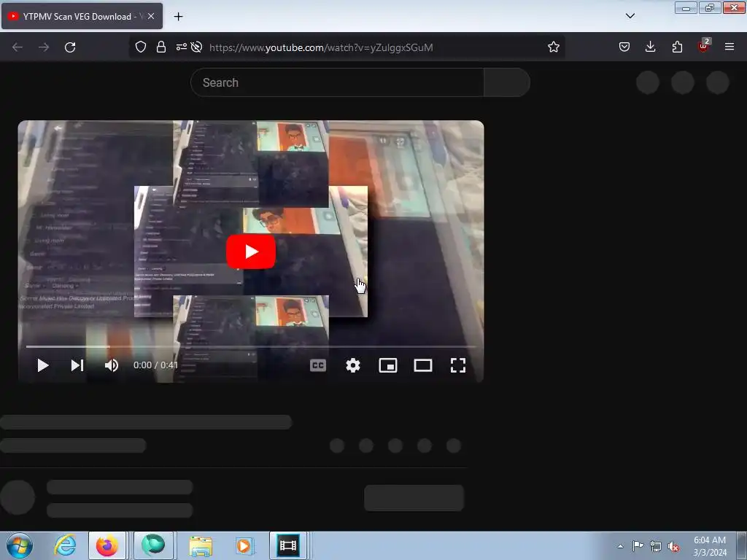Screen dimensions: 747x560
Task: Click the film strip app in taskbar
Action: 288,545
